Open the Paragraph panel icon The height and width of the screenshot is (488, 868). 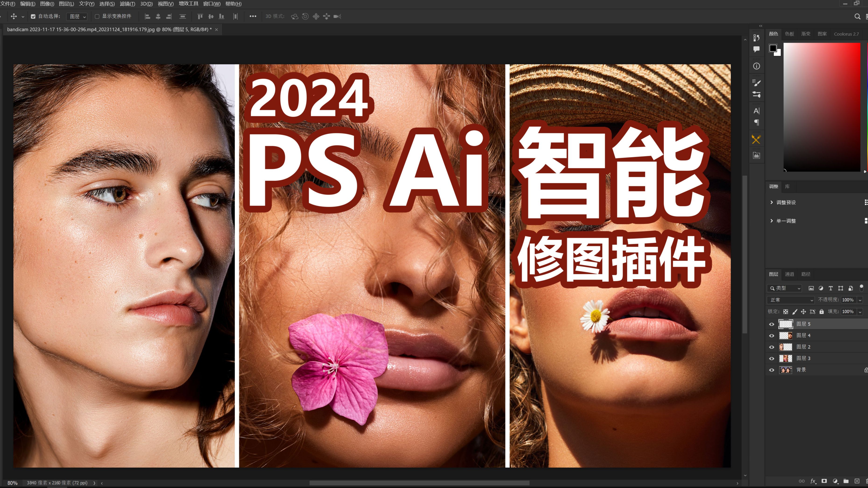click(756, 122)
